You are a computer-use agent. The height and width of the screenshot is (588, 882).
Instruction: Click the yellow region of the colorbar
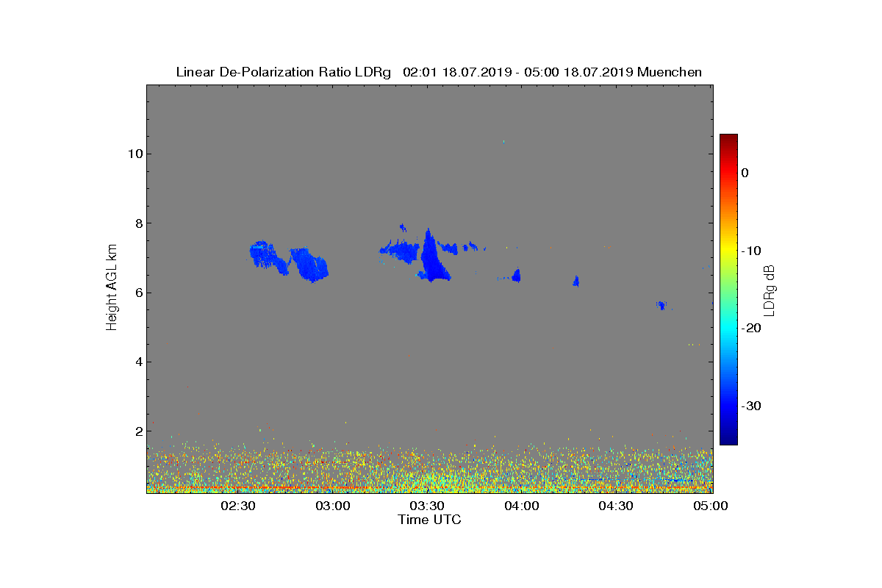point(728,251)
